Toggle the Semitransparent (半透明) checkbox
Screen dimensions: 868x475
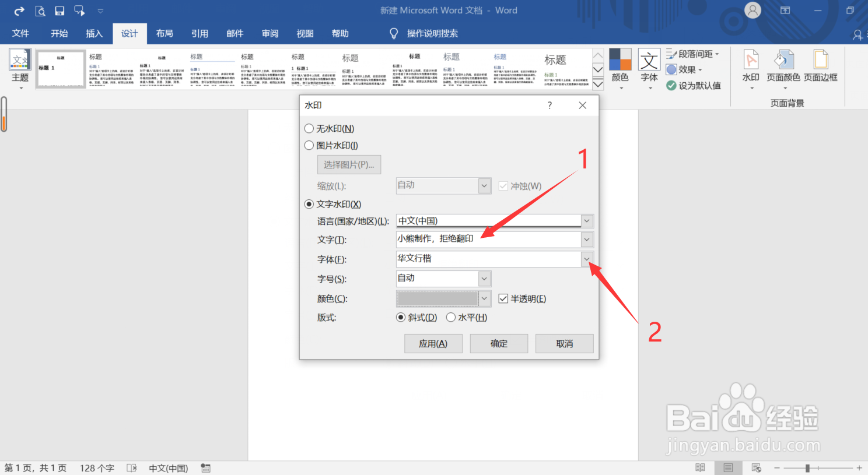tap(503, 299)
